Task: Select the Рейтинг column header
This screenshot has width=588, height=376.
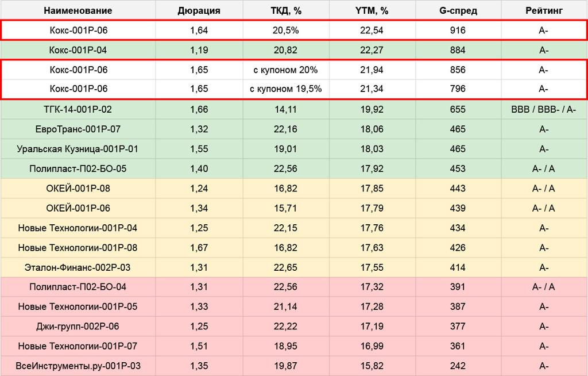Action: (x=544, y=10)
